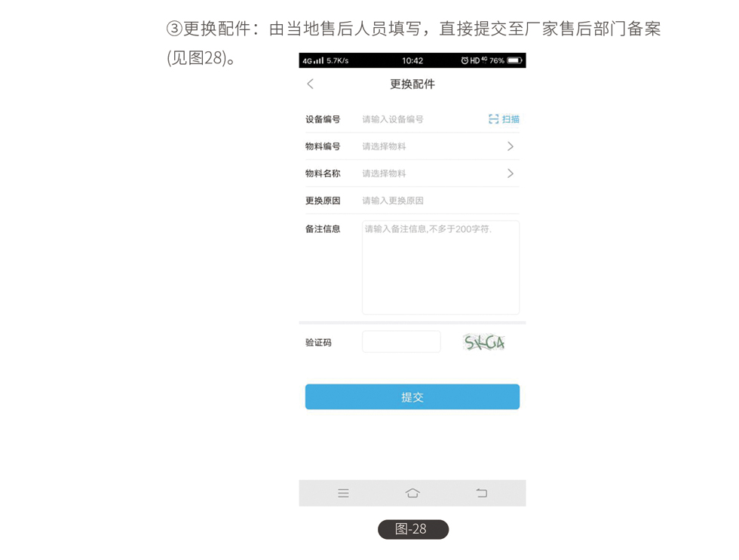739x560 pixels.
Task: Tap the 4G signal strength indicator
Action: click(313, 60)
